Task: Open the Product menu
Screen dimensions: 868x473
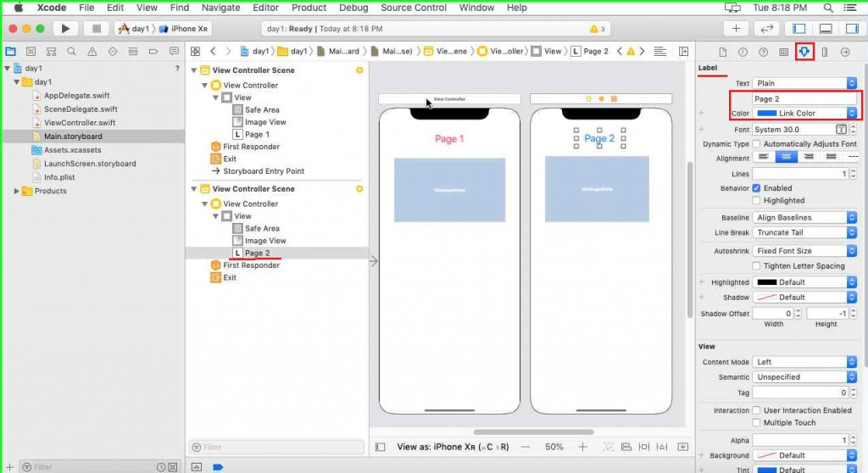Action: tap(309, 8)
